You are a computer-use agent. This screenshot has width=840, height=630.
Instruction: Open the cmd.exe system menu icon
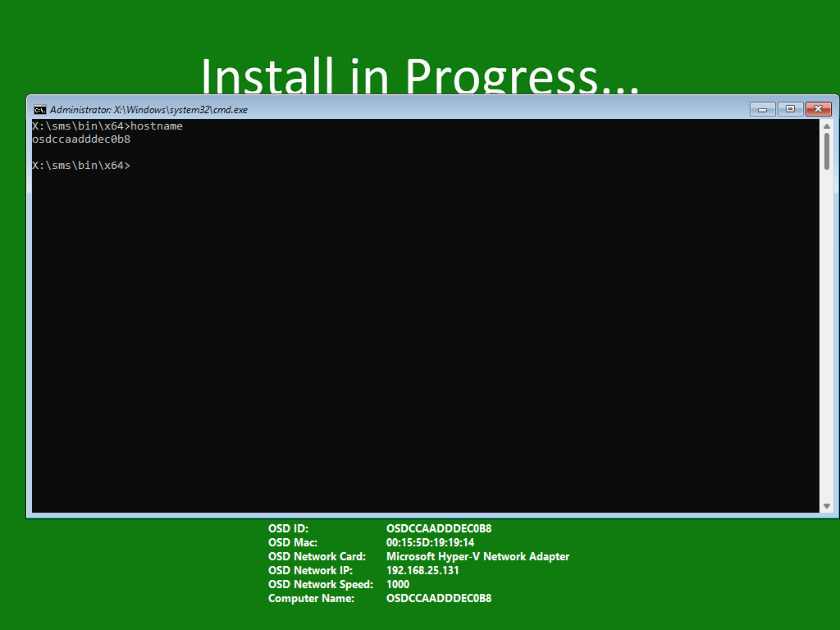point(39,109)
